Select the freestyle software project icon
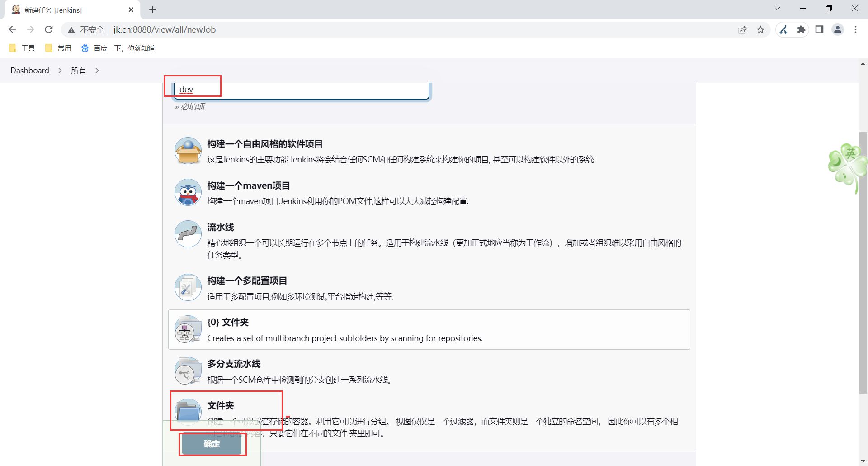The width and height of the screenshot is (868, 466). pyautogui.click(x=188, y=151)
